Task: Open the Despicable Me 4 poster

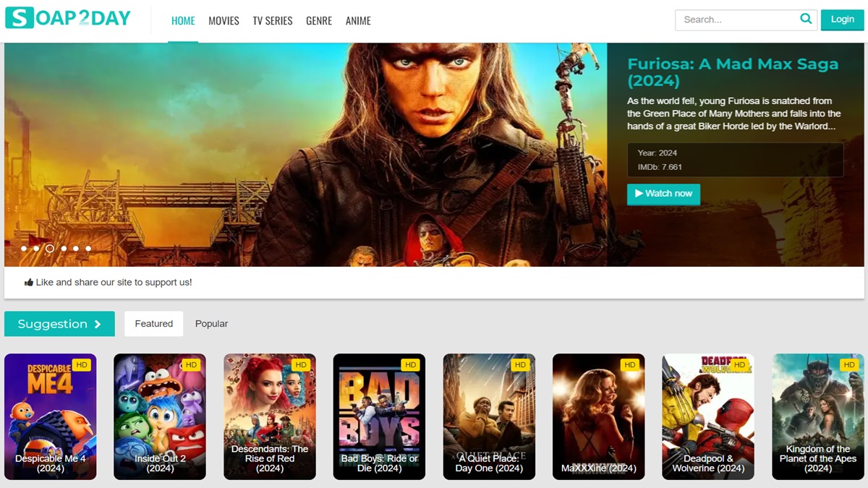Action: click(51, 416)
